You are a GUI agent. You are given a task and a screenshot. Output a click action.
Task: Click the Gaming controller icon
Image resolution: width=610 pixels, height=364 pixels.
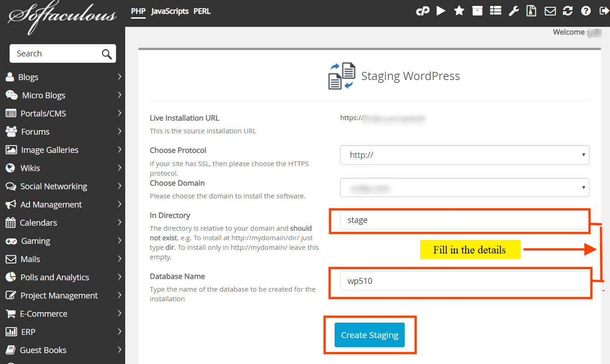click(11, 241)
